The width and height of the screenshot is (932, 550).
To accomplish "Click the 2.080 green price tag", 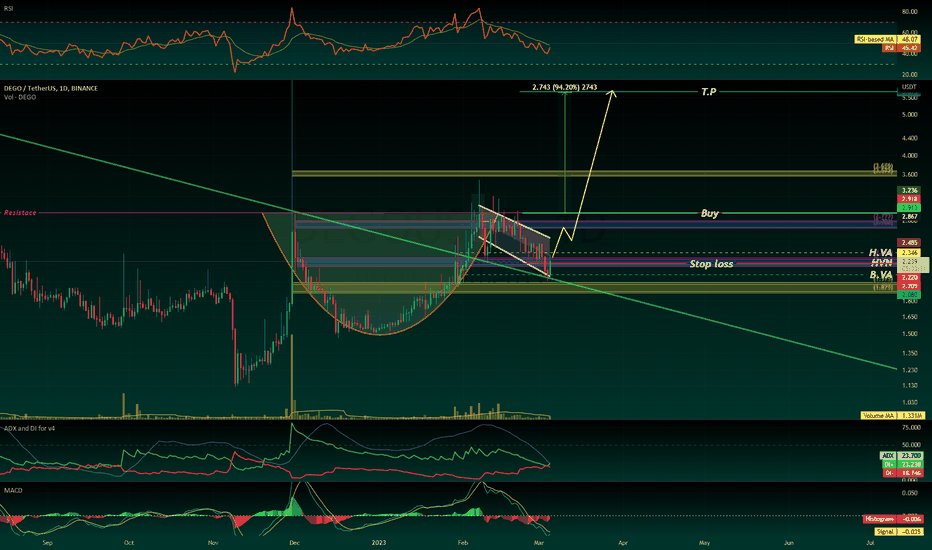I will pos(909,294).
